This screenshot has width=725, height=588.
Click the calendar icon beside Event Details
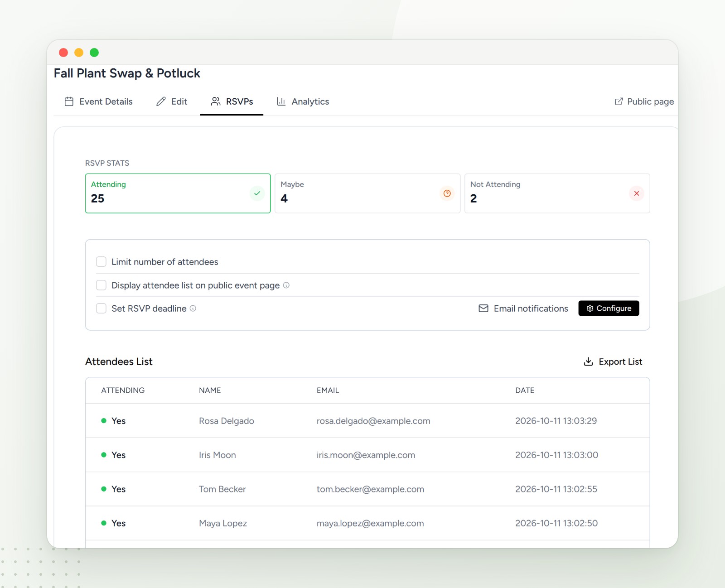pyautogui.click(x=69, y=101)
